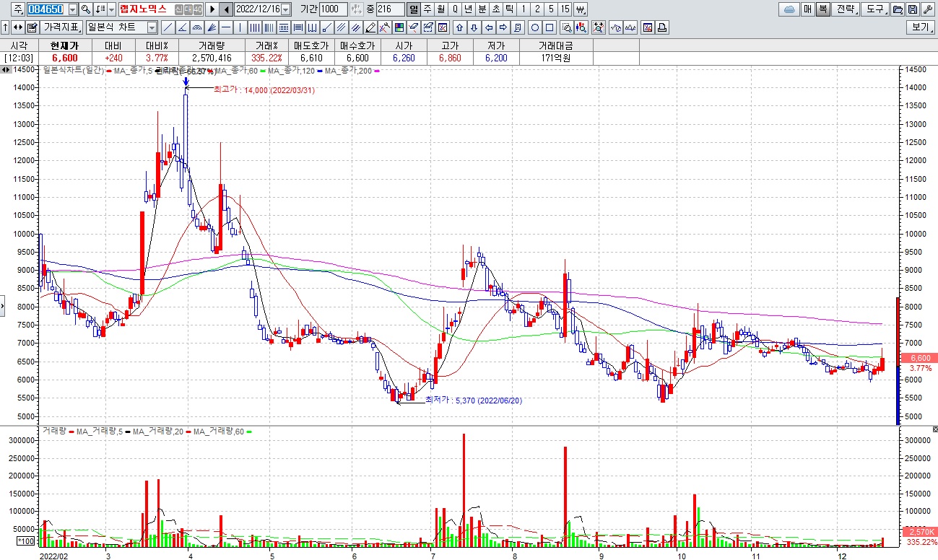Open dropdown next to sort icon

coord(111,9)
